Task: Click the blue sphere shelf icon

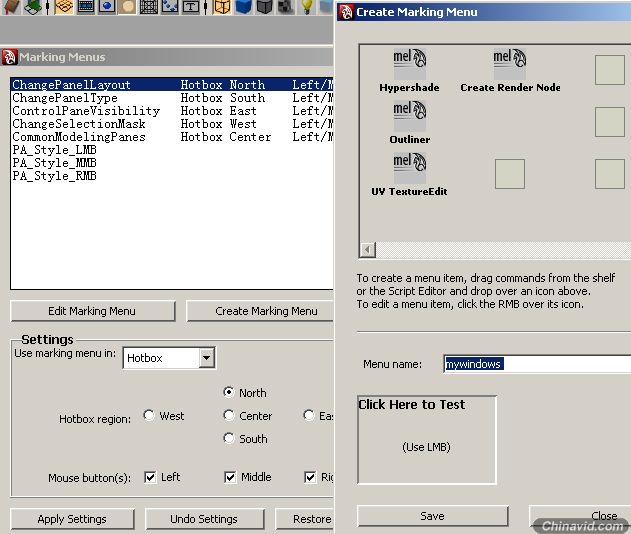Action: [106, 7]
